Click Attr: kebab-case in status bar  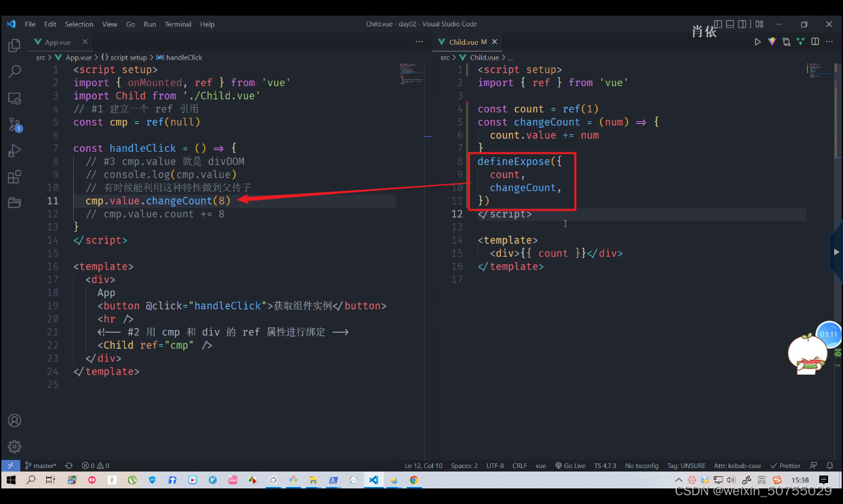[x=737, y=465]
